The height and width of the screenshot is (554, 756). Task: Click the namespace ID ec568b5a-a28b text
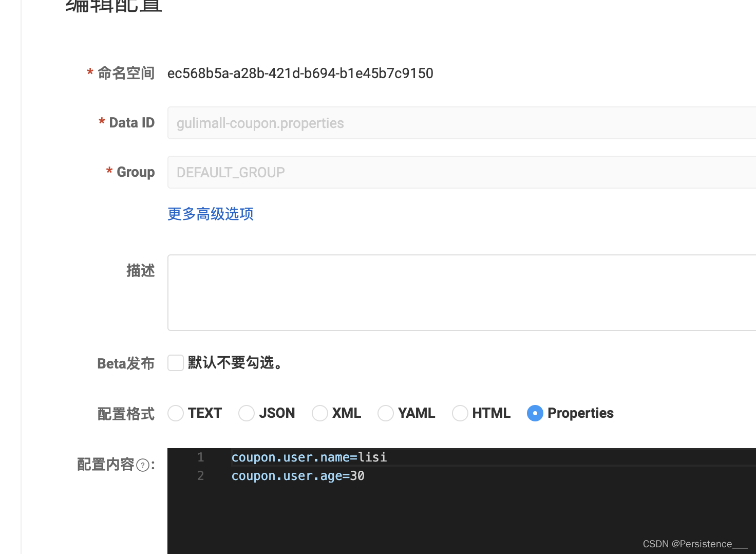[x=300, y=73]
